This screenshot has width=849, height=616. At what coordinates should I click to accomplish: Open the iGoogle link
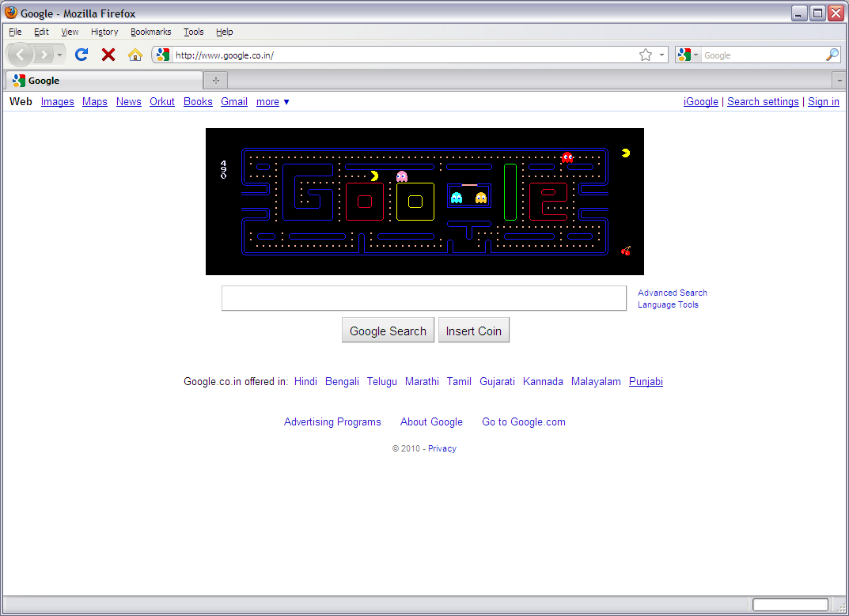[700, 102]
